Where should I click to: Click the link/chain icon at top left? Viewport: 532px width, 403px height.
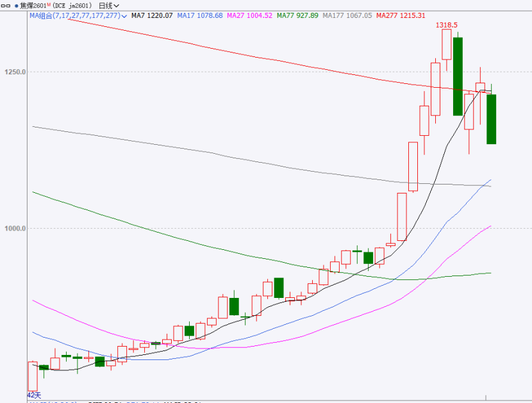pyautogui.click(x=6, y=6)
